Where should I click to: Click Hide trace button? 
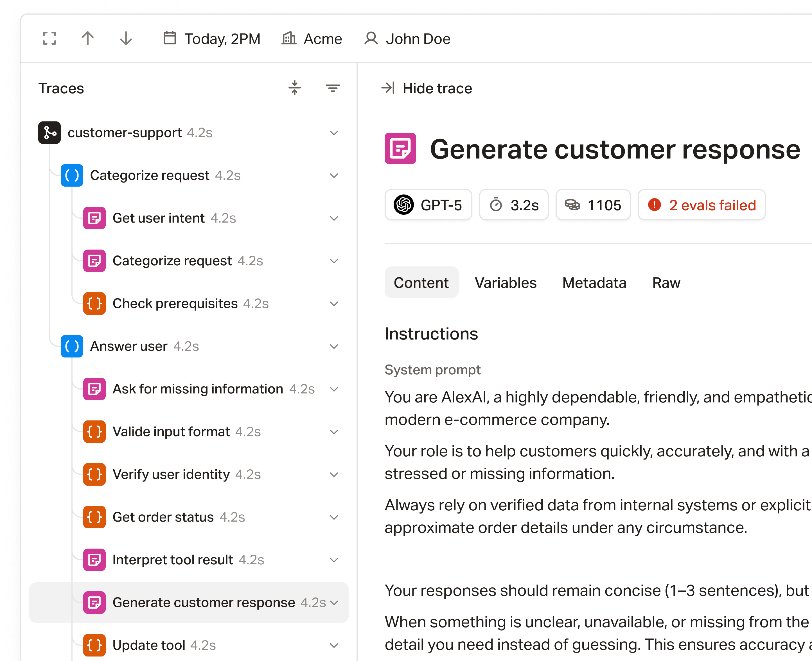[427, 88]
